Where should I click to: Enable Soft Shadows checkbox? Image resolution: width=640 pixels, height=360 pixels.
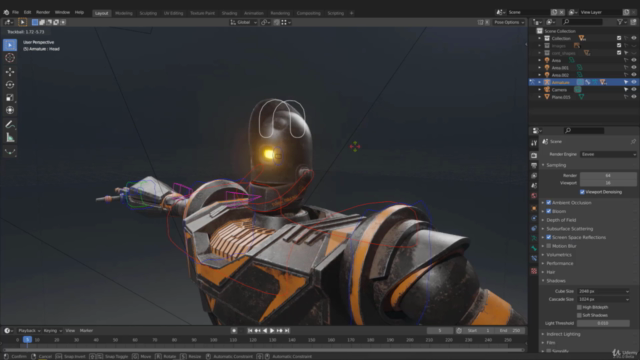pyautogui.click(x=579, y=315)
